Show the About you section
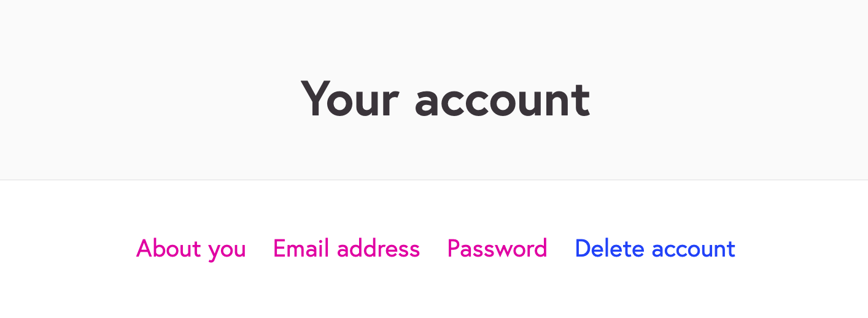868x318 pixels. (191, 249)
